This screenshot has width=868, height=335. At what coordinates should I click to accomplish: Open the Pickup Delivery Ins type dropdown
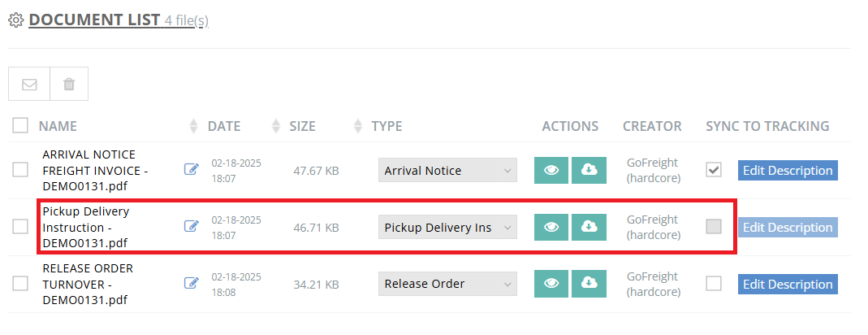tap(447, 228)
